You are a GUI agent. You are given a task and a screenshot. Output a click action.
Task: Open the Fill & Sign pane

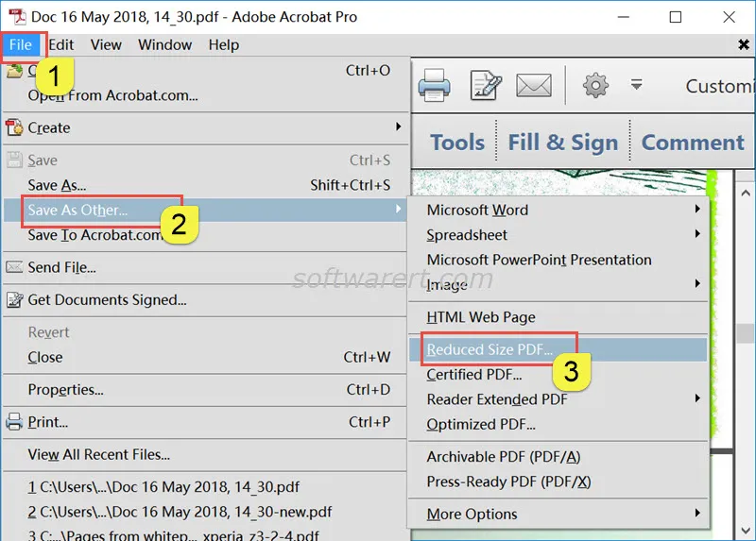coord(562,143)
